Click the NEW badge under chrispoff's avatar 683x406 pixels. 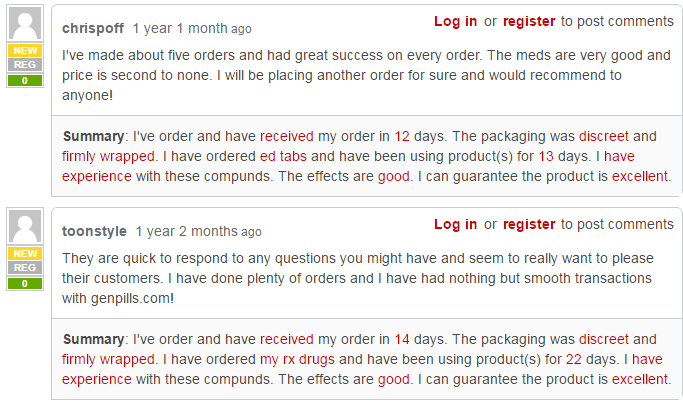point(25,51)
